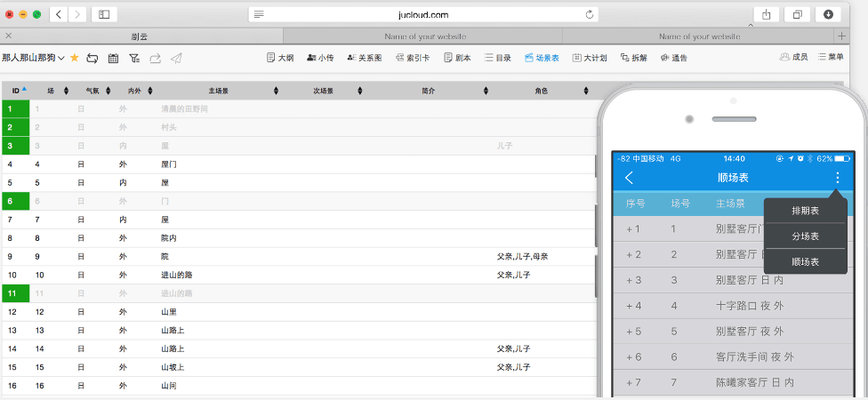Open the filter list icon
The image size is (868, 400).
134,58
